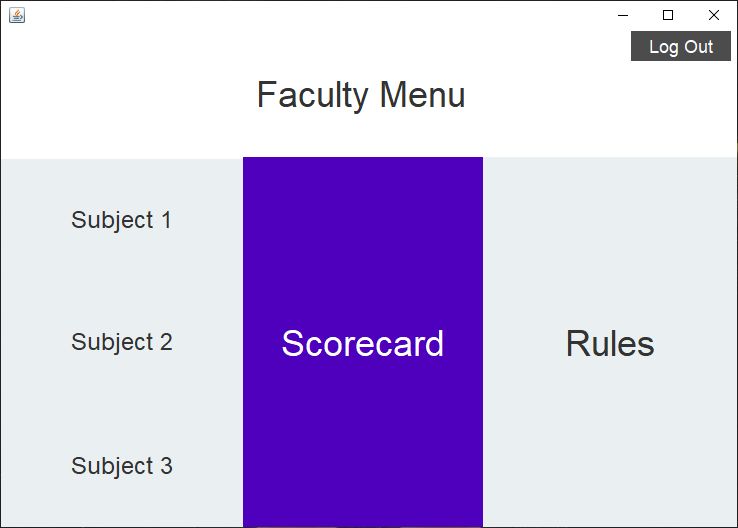Select Subject 2 from the list
This screenshot has height=528, width=738.
pyautogui.click(x=121, y=342)
